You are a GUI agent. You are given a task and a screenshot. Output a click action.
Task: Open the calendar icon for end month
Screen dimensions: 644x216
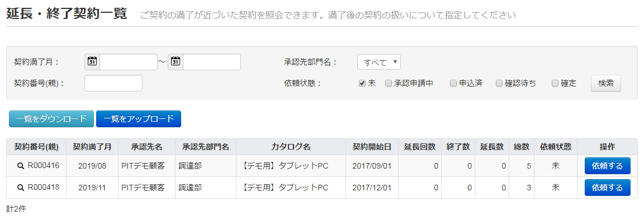[x=176, y=62]
